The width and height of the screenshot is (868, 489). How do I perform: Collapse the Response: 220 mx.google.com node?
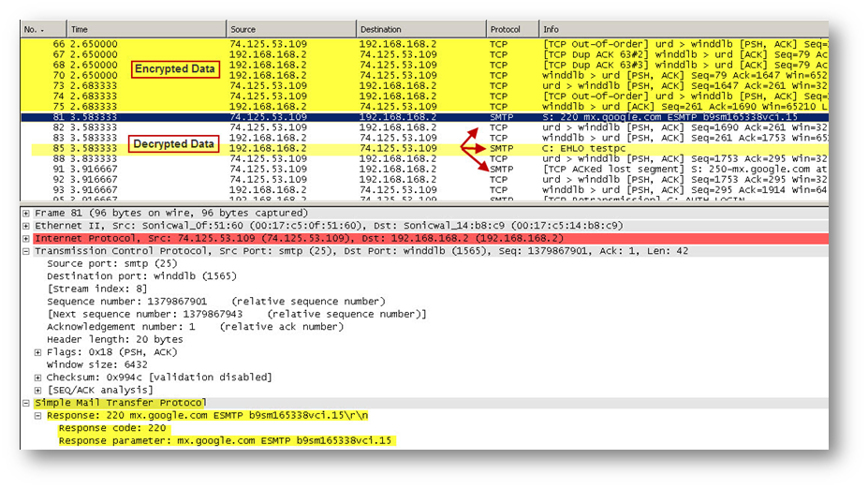pyautogui.click(x=37, y=415)
